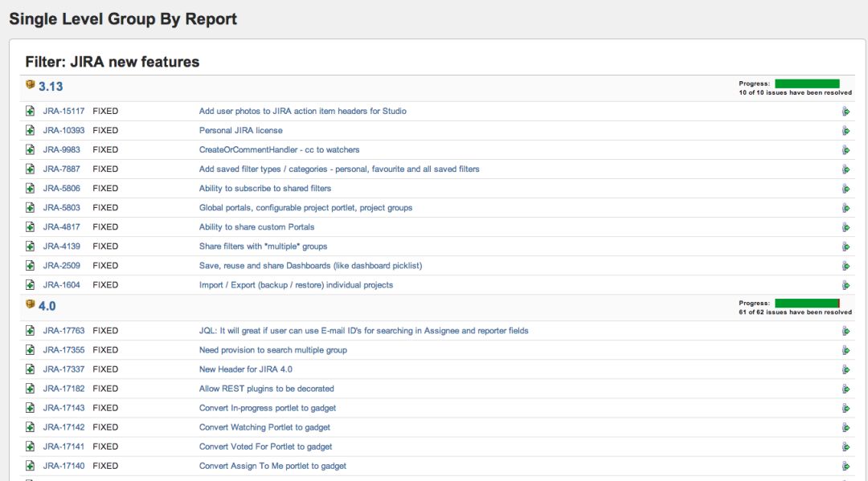Open 'New Header for JIRA 4.0' issue

(x=246, y=369)
